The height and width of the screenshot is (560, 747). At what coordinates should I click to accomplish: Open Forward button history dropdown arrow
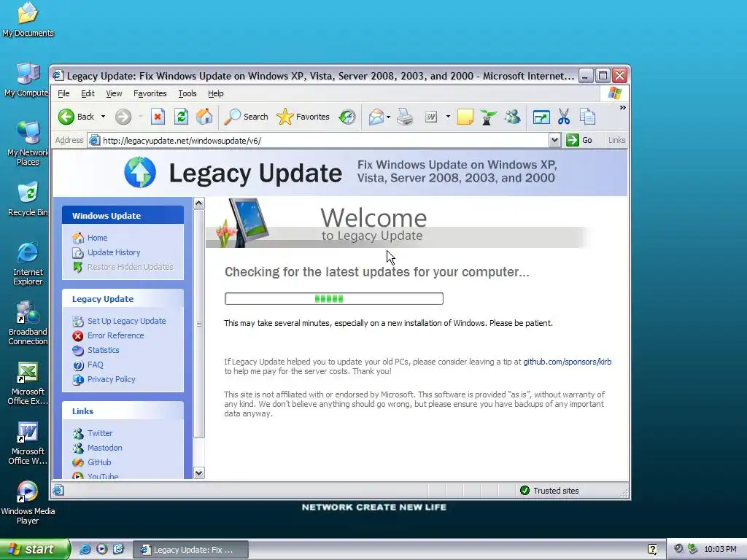pos(140,117)
